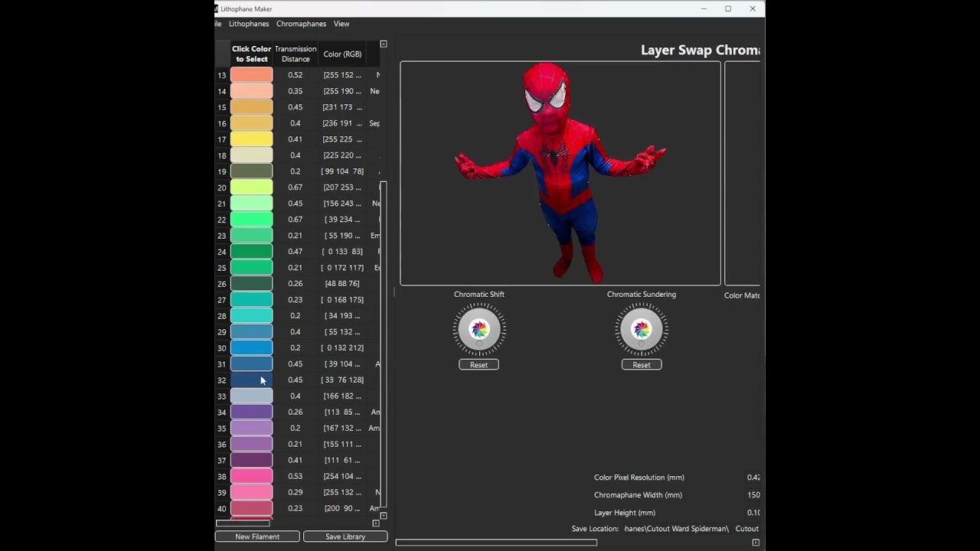Click the filament table scroll-up arrow
The width and height of the screenshot is (980, 551).
[x=384, y=44]
